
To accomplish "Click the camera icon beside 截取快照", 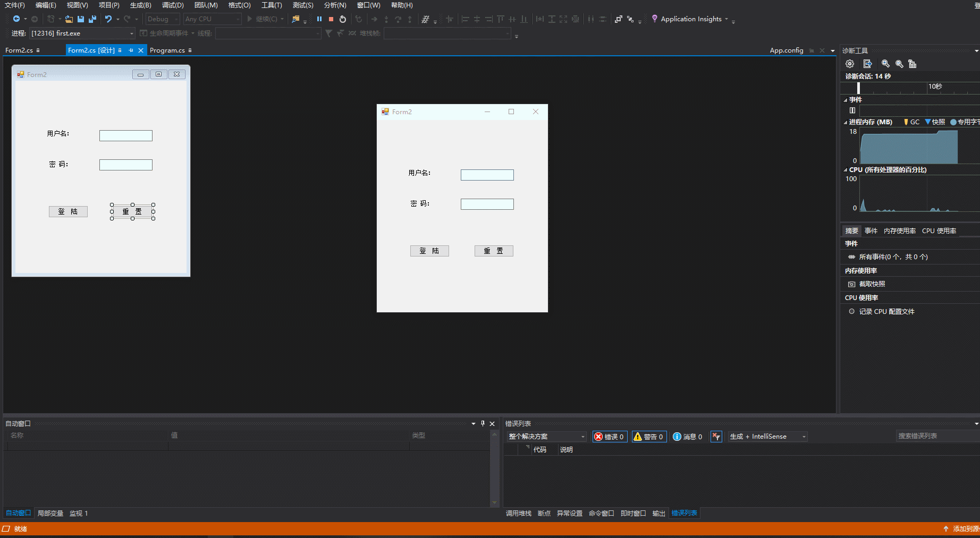I will point(851,284).
